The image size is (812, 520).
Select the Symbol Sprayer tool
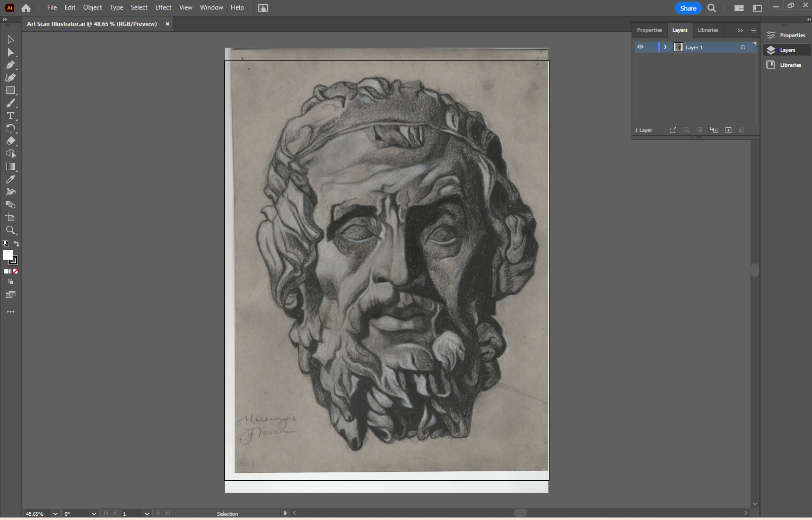pyautogui.click(x=11, y=192)
